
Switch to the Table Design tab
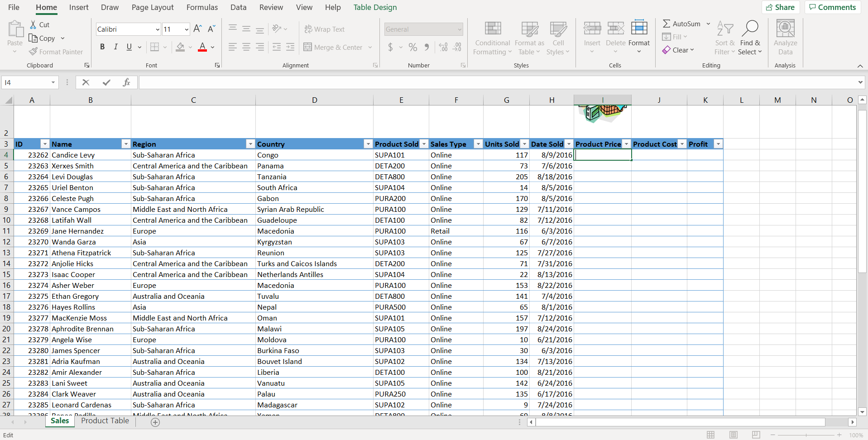click(x=375, y=7)
